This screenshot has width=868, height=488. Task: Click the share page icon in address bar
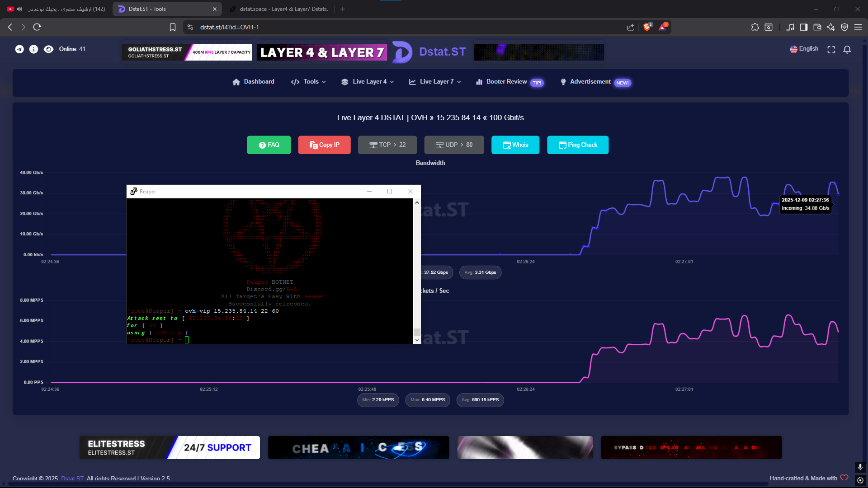point(630,27)
